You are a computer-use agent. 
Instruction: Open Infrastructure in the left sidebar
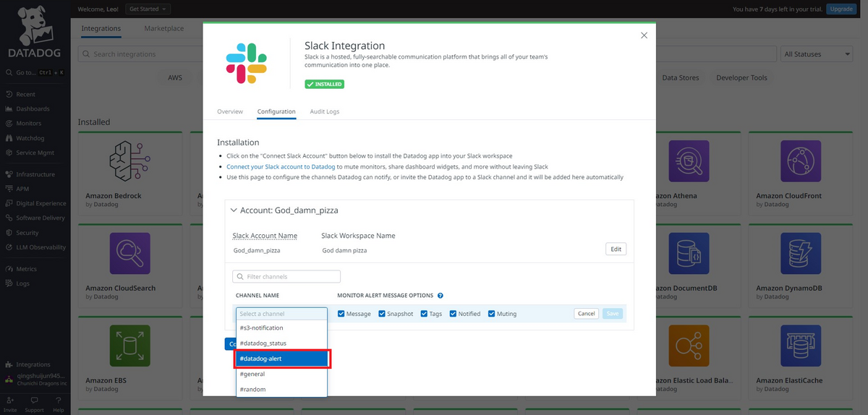pyautogui.click(x=35, y=174)
